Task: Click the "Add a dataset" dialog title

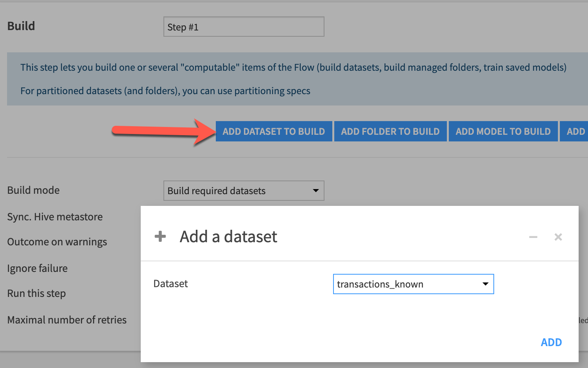Action: [228, 236]
